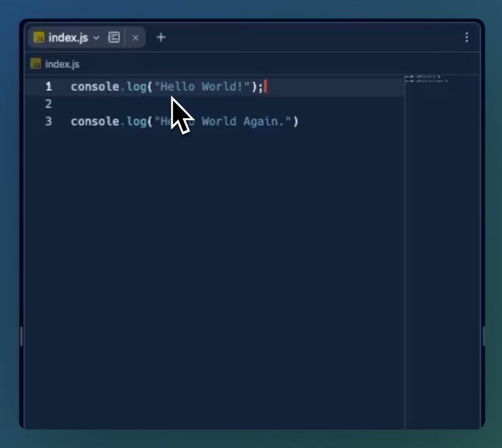Click line number 3 in gutter
The width and height of the screenshot is (502, 448).
(49, 121)
